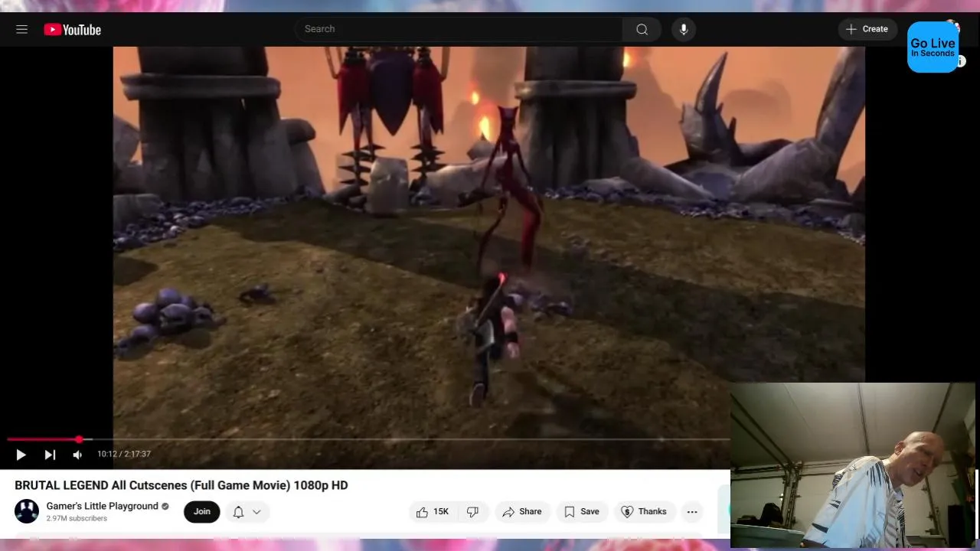The width and height of the screenshot is (980, 551).
Task: Click the notification bell icon
Action: click(238, 512)
